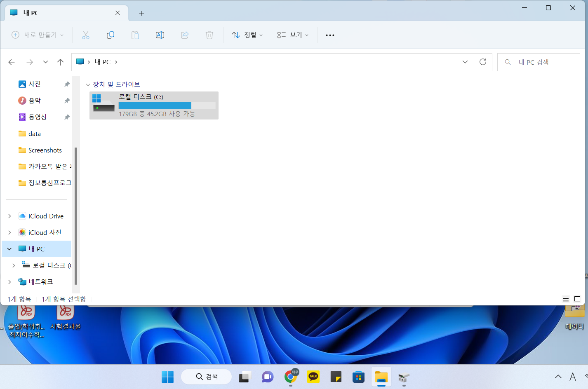Select 네트워크 in the sidebar
Screen dimensions: 588x389
tap(40, 282)
